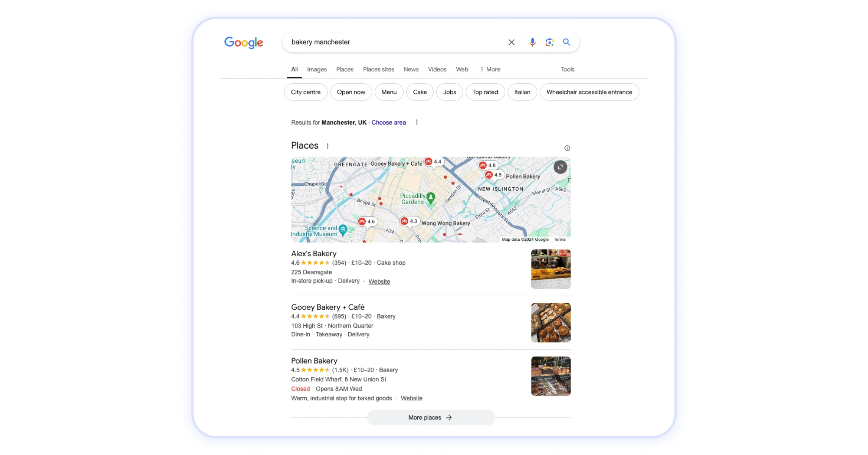Click the Google Lens camera search icon
This screenshot has height=455, width=868.
click(x=548, y=42)
